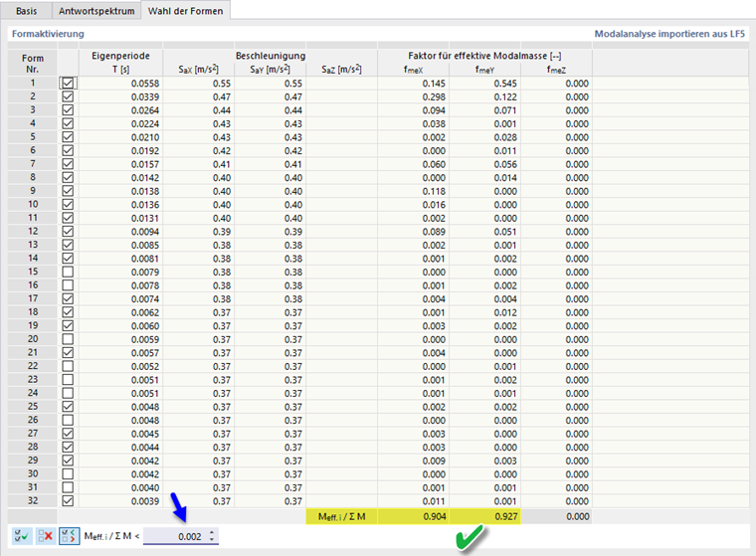Enable the checkbox for form 22
Image resolution: width=756 pixels, height=556 pixels.
pyautogui.click(x=68, y=366)
